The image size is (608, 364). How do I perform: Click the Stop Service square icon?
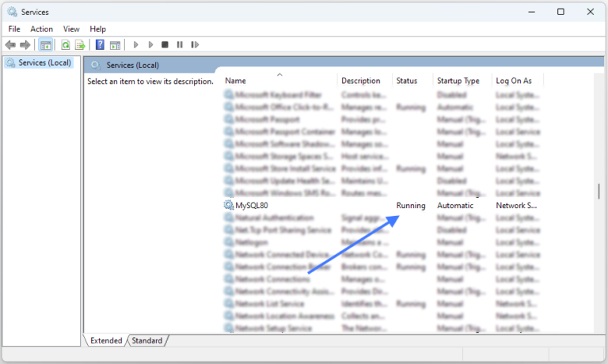[x=165, y=44]
